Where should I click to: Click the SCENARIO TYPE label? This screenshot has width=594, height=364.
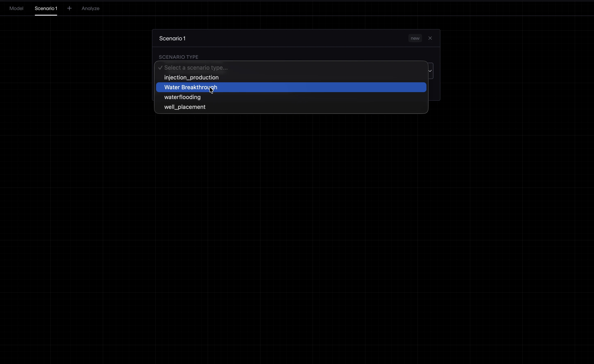coord(178,57)
